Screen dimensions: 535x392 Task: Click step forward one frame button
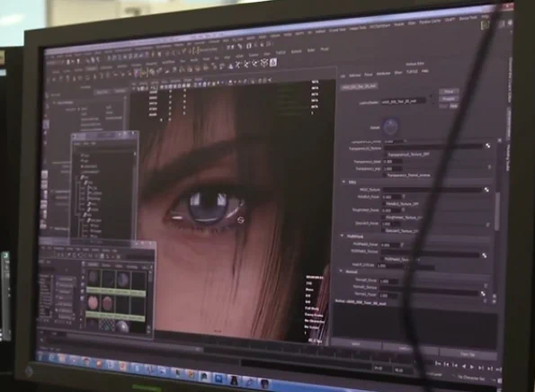481,368
